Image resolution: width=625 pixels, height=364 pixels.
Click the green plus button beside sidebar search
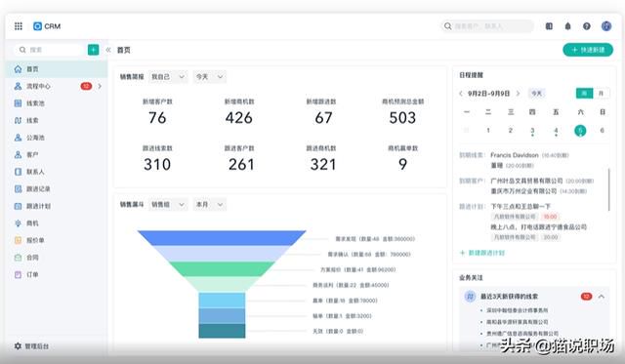(x=93, y=50)
